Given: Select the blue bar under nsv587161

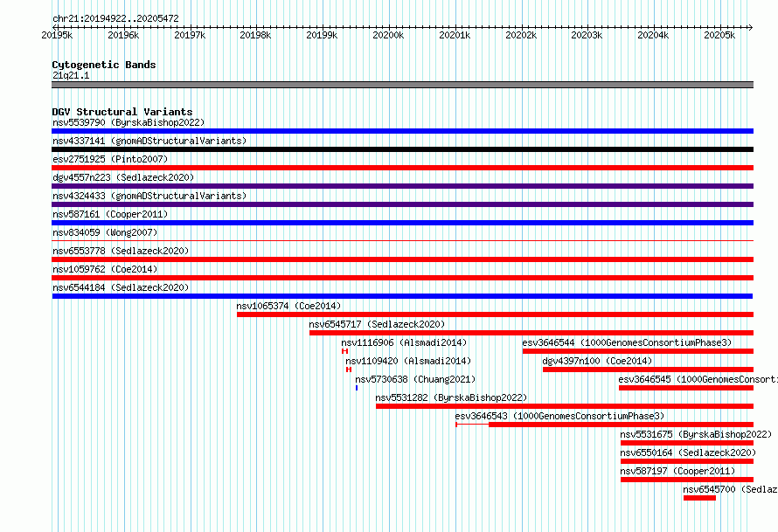Looking at the screenshot, I should click(x=402, y=223).
